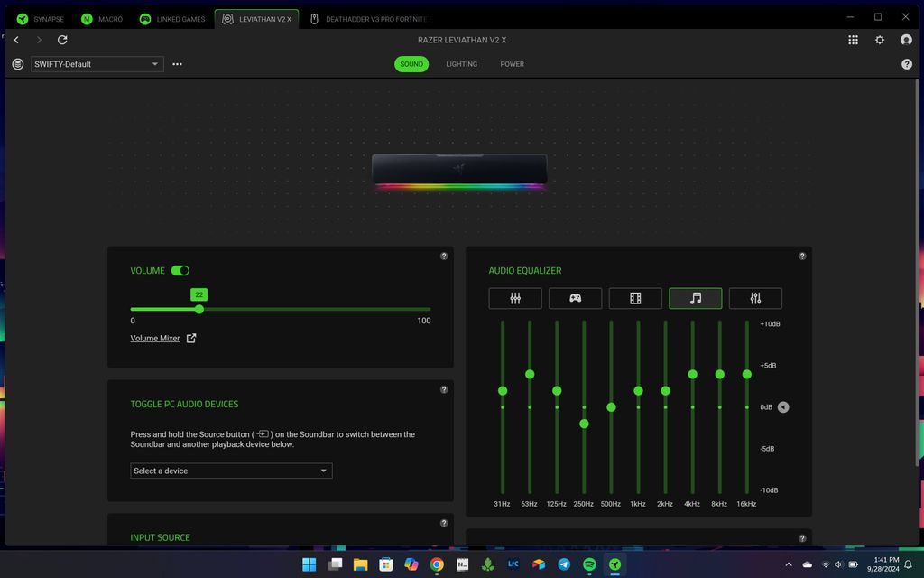Open Synapse settings gear
Image resolution: width=924 pixels, height=578 pixels.
880,40
